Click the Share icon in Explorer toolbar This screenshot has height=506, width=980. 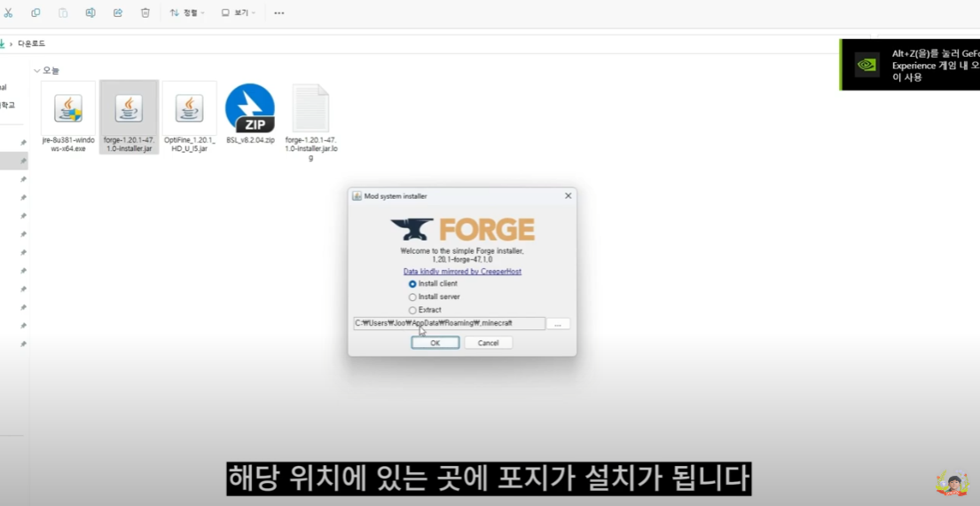click(x=118, y=12)
